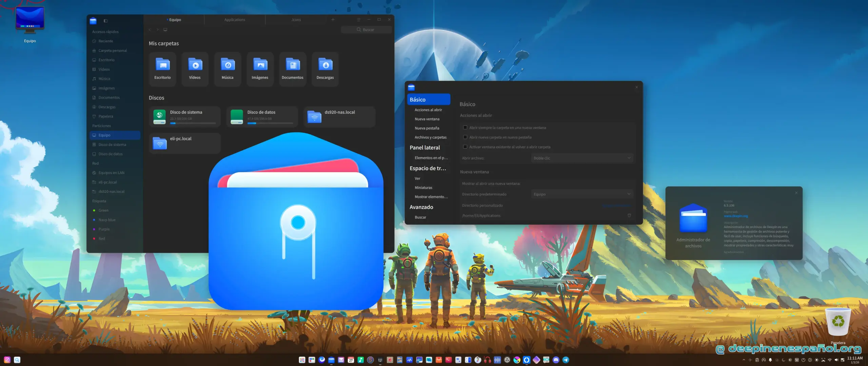The height and width of the screenshot is (366, 868).
Task: Close the About Administrador de archivos dialog
Action: click(796, 193)
